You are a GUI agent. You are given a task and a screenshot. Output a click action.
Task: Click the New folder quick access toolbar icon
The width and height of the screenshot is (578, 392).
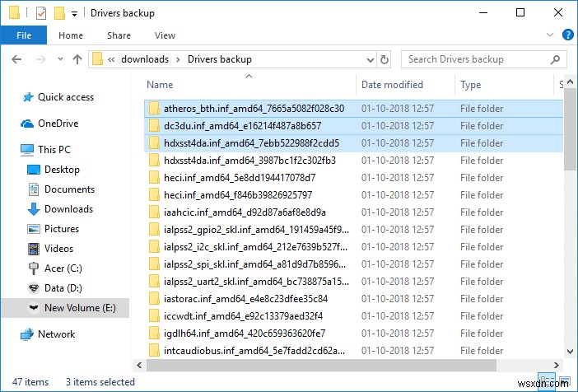coord(59,13)
